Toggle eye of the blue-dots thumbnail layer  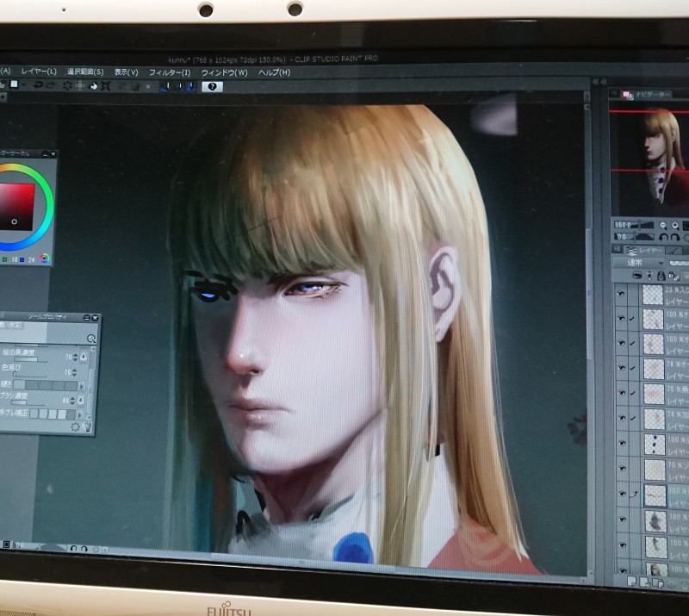coord(622,443)
